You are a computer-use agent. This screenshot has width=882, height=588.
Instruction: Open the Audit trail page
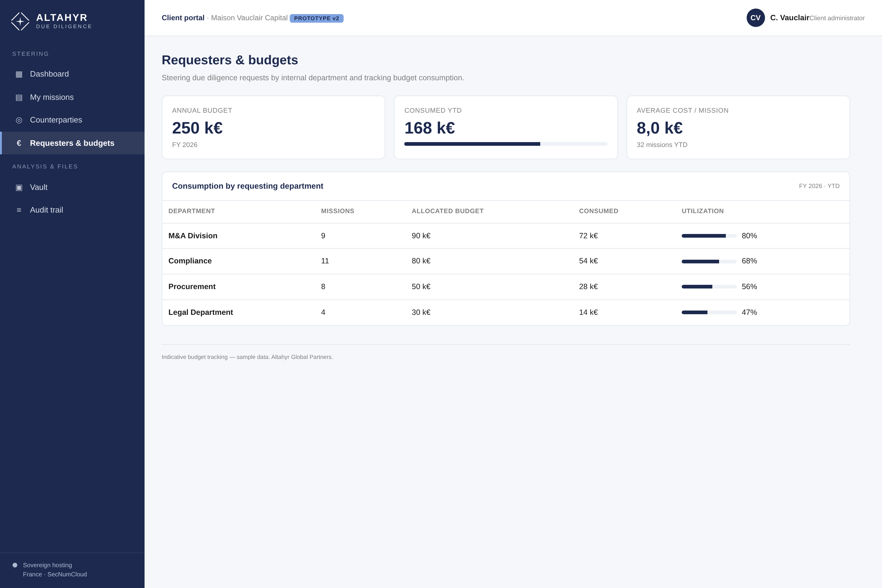72,210
